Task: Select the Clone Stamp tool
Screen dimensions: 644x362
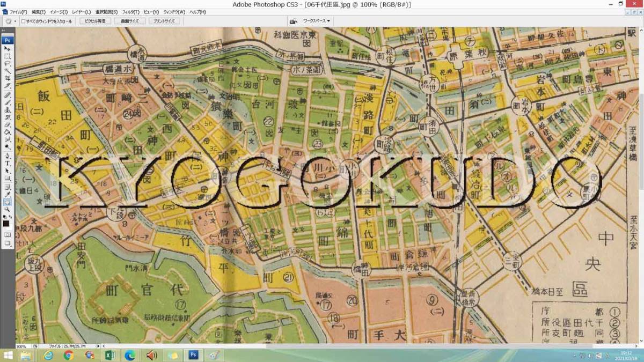Action: click(x=8, y=109)
